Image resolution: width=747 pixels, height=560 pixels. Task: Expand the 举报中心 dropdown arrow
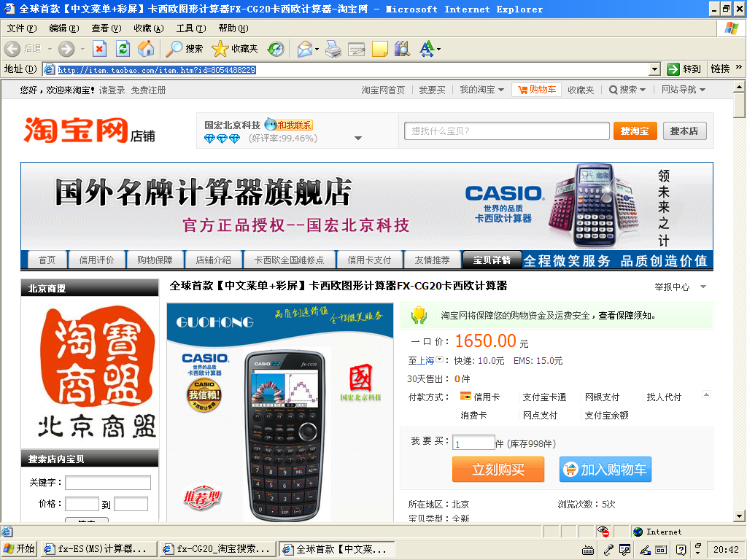point(703,287)
